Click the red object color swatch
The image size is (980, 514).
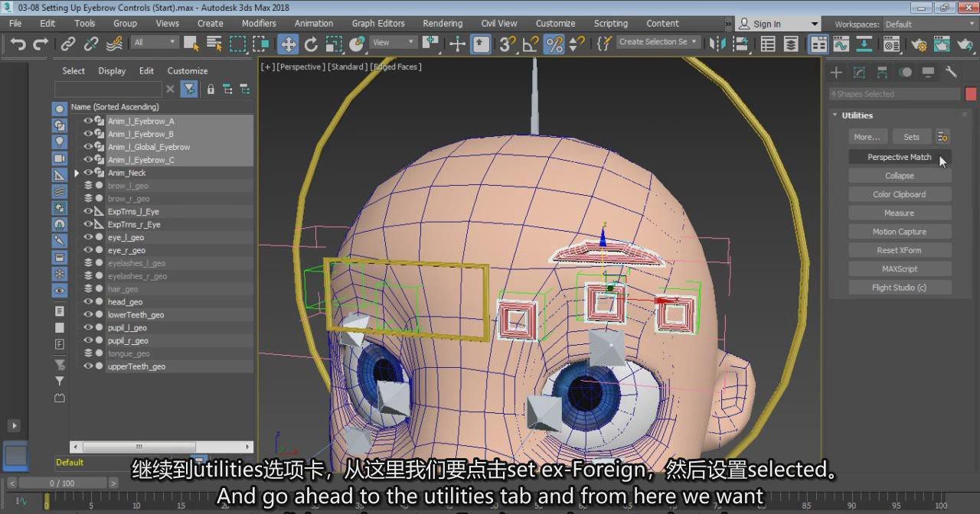pyautogui.click(x=971, y=94)
